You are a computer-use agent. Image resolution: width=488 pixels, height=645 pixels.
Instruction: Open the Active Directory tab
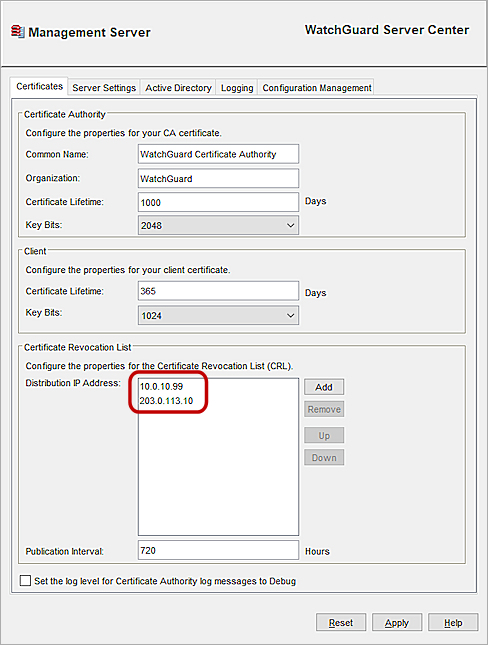178,88
